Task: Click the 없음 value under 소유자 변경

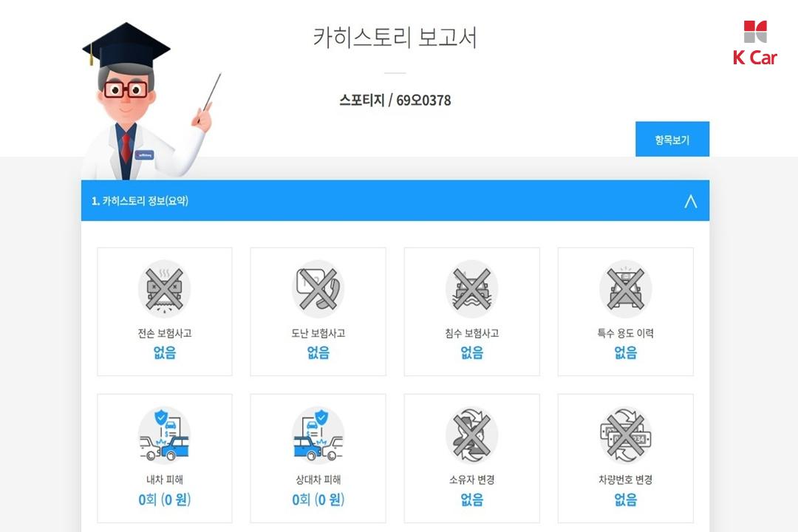Action: (471, 499)
